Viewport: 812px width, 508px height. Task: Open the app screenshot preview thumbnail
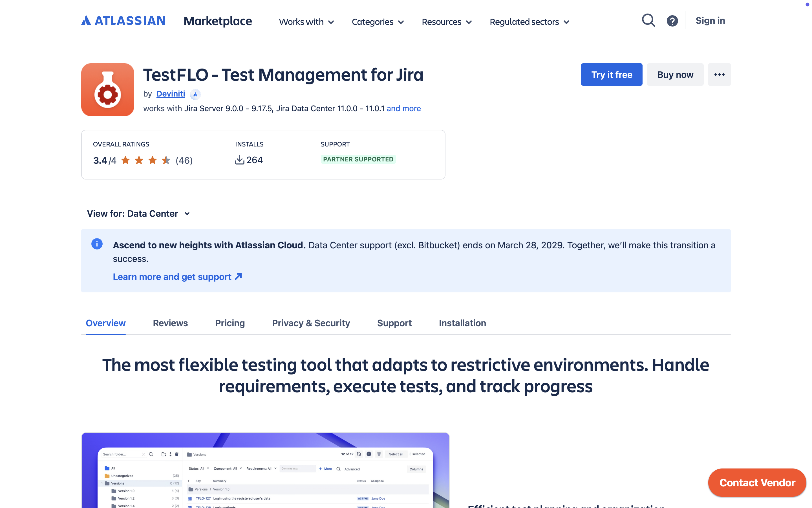tap(265, 470)
